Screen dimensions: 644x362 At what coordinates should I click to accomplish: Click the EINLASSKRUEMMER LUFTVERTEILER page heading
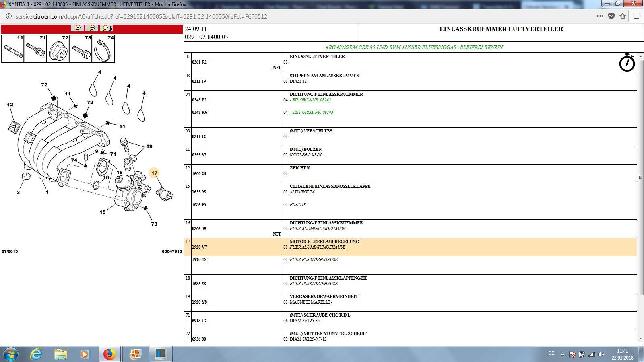(x=501, y=29)
